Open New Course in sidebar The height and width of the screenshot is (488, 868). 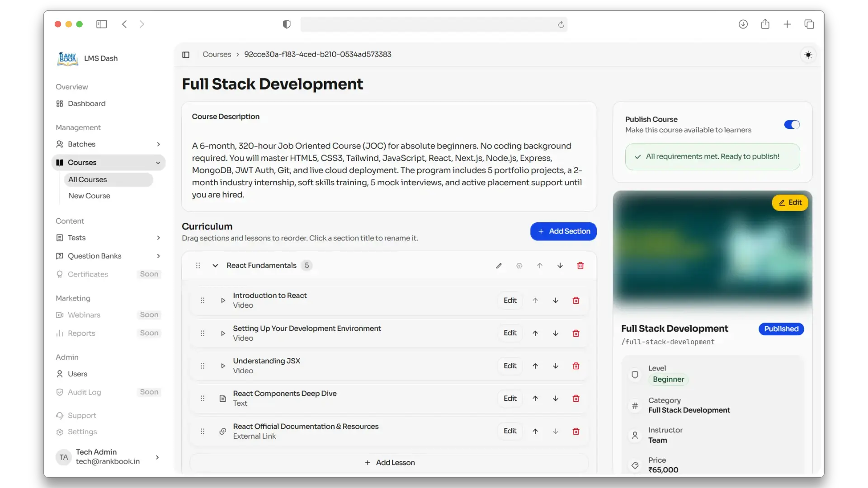pyautogui.click(x=89, y=196)
